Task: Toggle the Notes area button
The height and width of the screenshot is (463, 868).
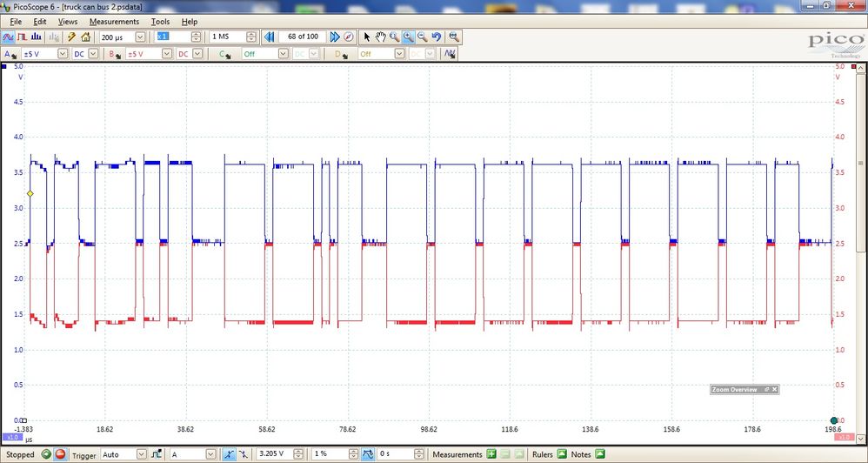Action: (x=599, y=454)
